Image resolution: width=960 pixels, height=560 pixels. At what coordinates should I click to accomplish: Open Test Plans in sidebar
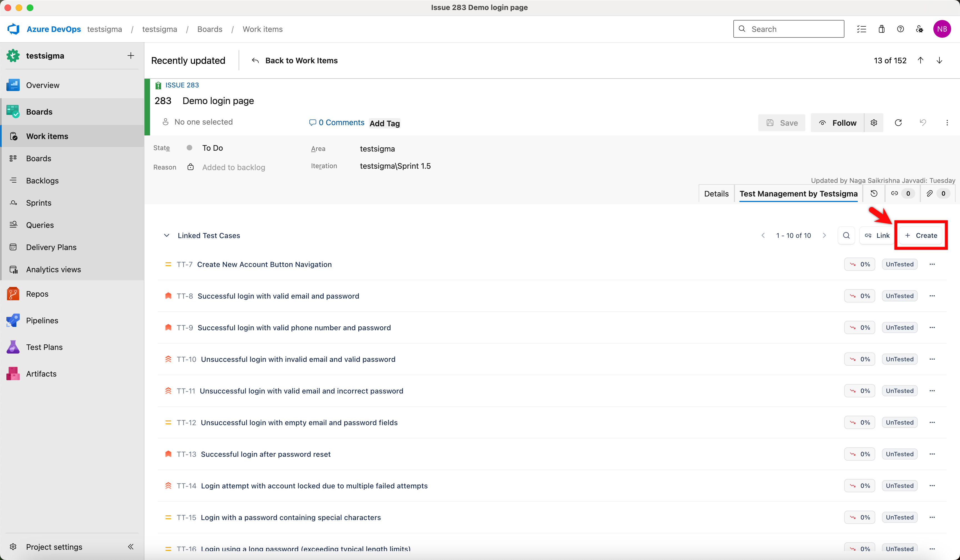[44, 347]
